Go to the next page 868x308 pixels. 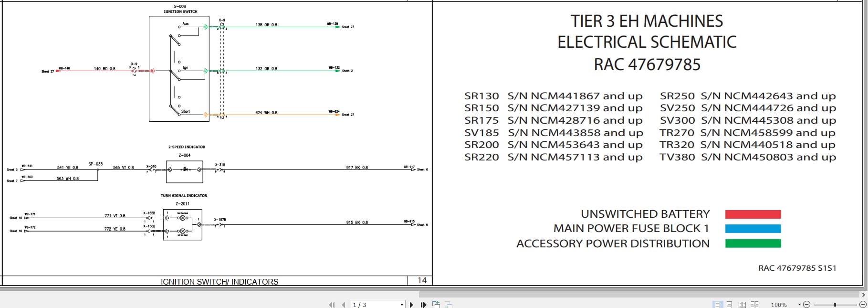411,305
